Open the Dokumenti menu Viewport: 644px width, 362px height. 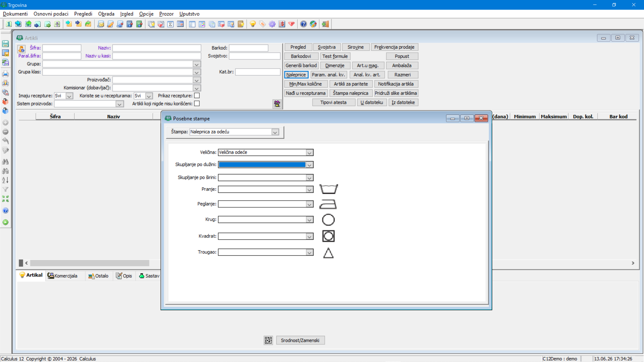[15, 14]
